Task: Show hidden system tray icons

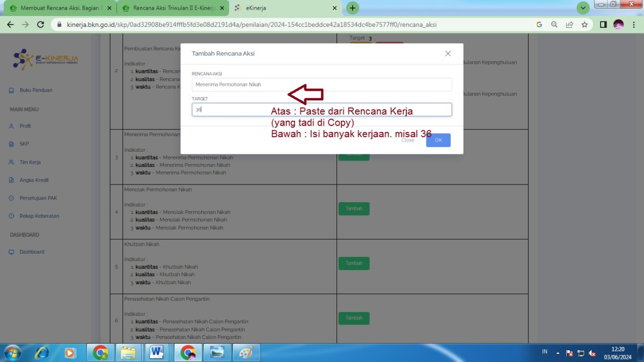Action: pyautogui.click(x=558, y=353)
